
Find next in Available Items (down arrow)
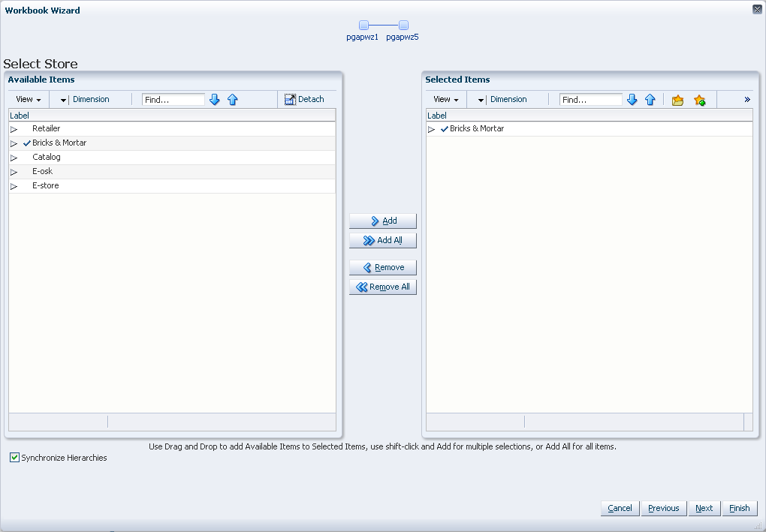[x=215, y=100]
